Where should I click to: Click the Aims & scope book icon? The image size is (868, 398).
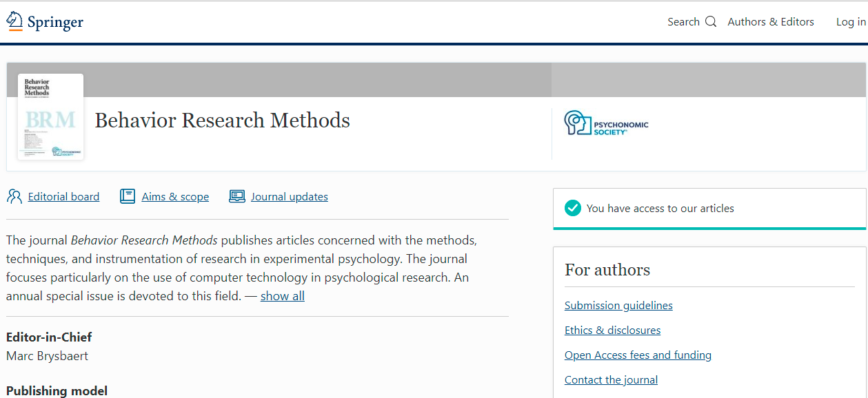click(128, 196)
